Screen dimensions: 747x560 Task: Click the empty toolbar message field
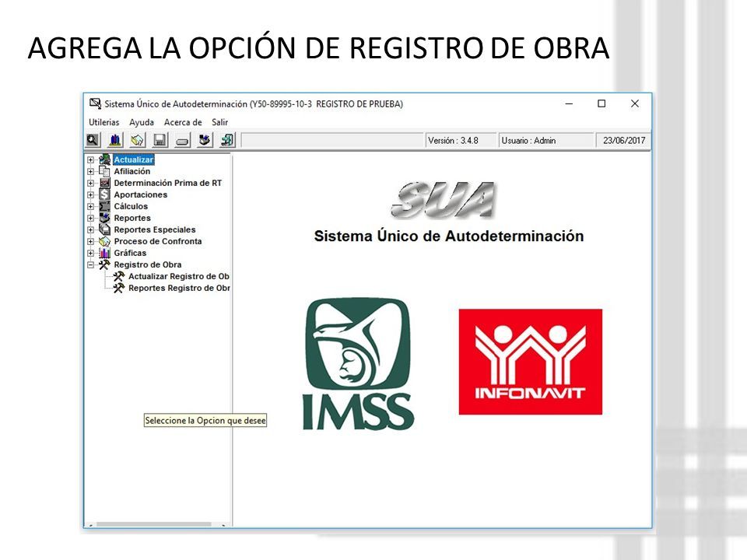click(332, 141)
